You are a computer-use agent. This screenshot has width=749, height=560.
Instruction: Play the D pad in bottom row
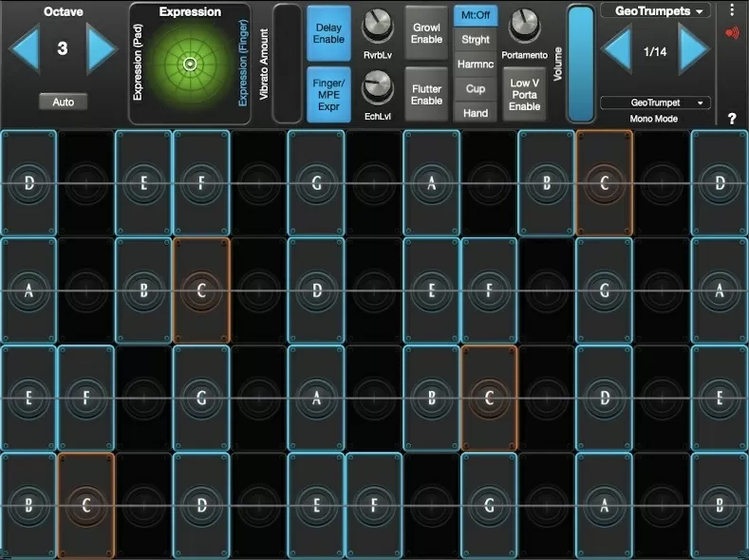(x=201, y=505)
